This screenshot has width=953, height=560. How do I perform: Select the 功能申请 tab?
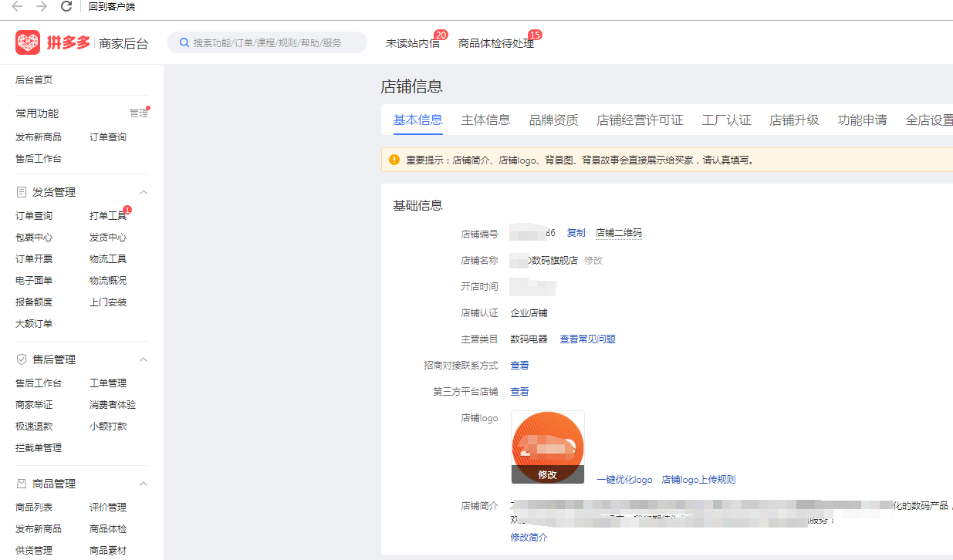click(x=863, y=120)
